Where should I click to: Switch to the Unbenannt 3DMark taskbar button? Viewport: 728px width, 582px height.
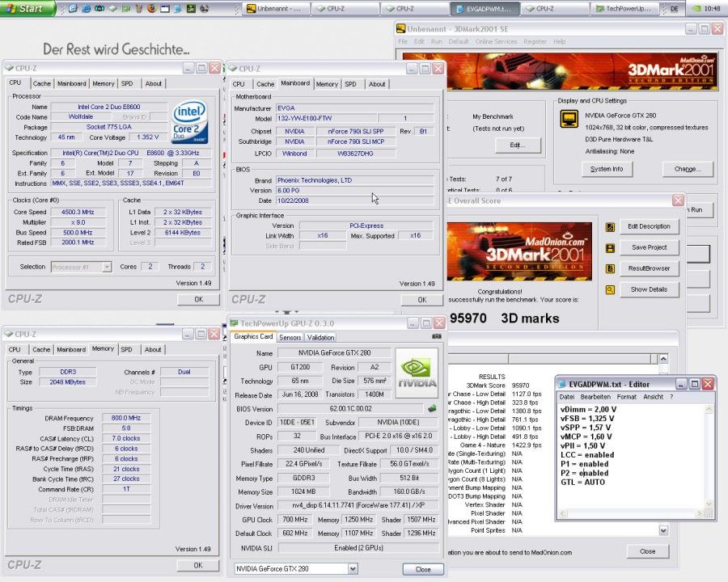[277, 8]
